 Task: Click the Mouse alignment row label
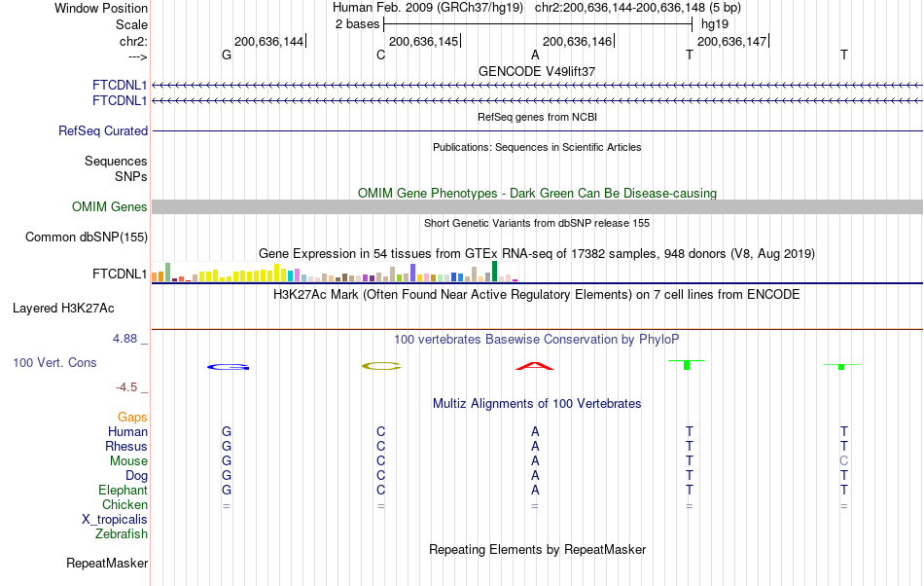[x=128, y=461]
